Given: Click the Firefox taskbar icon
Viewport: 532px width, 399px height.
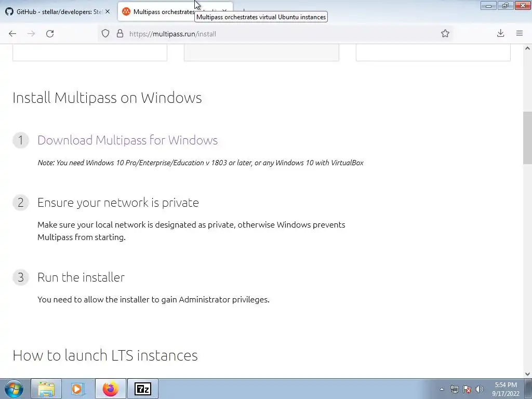Looking at the screenshot, I should (111, 389).
